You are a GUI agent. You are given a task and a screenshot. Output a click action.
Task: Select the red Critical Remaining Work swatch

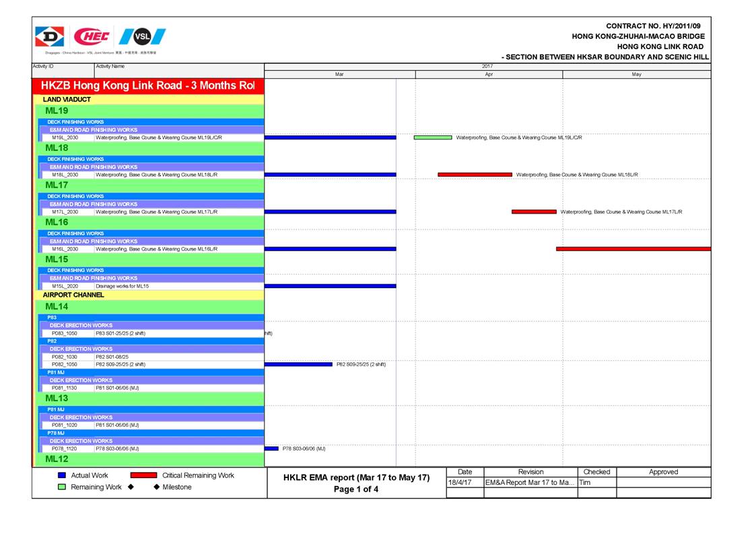pyautogui.click(x=143, y=475)
